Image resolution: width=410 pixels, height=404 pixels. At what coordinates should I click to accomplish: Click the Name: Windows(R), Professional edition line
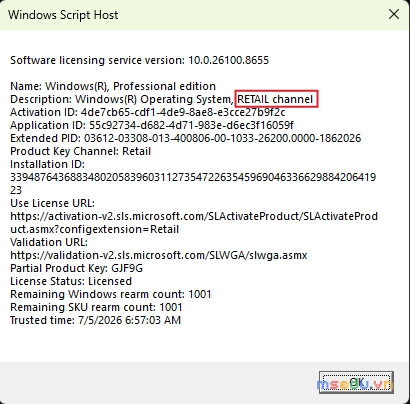tap(113, 86)
